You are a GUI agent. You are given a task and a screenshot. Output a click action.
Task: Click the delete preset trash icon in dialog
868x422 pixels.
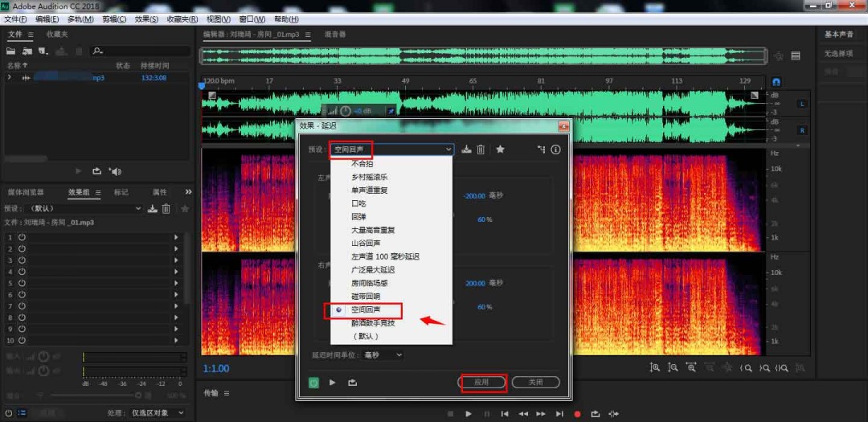[x=481, y=150]
